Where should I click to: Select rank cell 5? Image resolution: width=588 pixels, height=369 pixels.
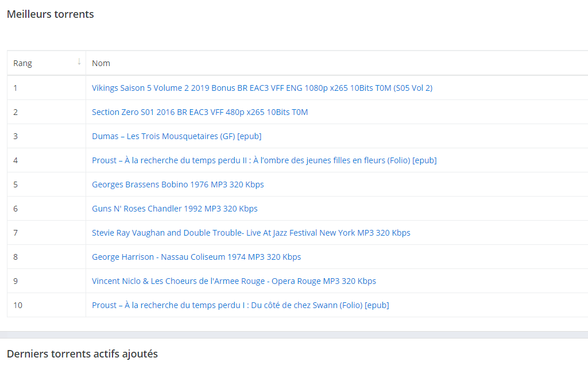pos(47,184)
